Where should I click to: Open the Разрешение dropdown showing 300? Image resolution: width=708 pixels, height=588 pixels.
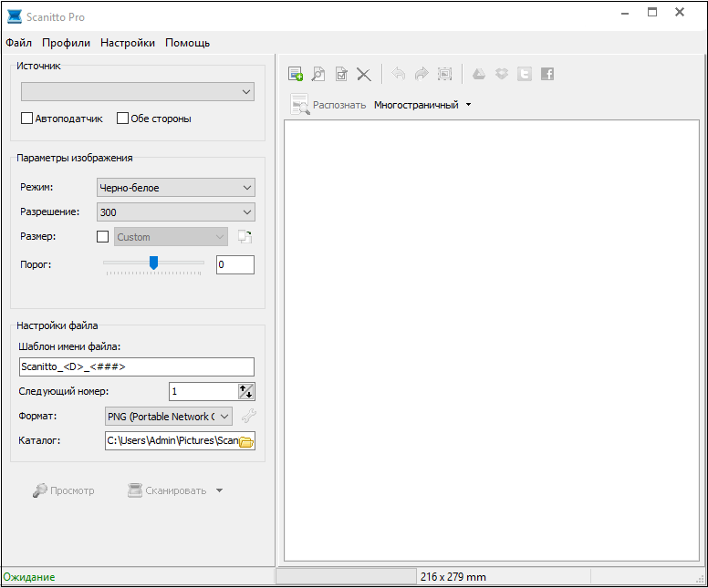point(176,212)
